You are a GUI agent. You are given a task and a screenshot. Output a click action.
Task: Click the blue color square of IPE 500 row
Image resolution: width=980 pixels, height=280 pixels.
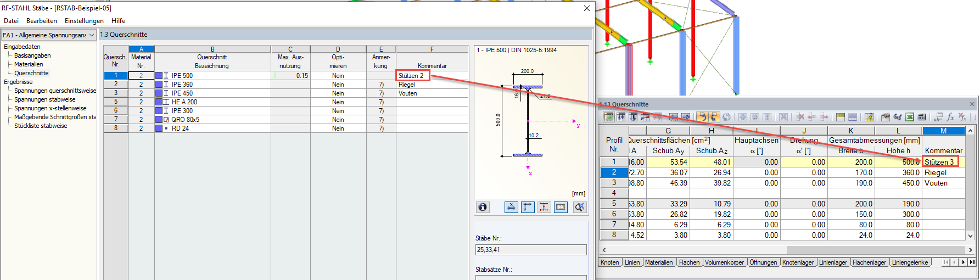(x=159, y=76)
